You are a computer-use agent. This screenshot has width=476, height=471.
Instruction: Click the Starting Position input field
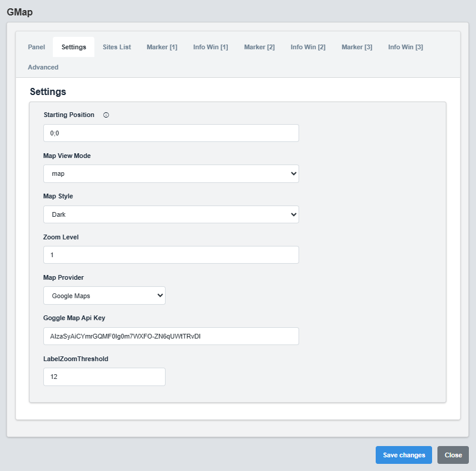click(171, 133)
